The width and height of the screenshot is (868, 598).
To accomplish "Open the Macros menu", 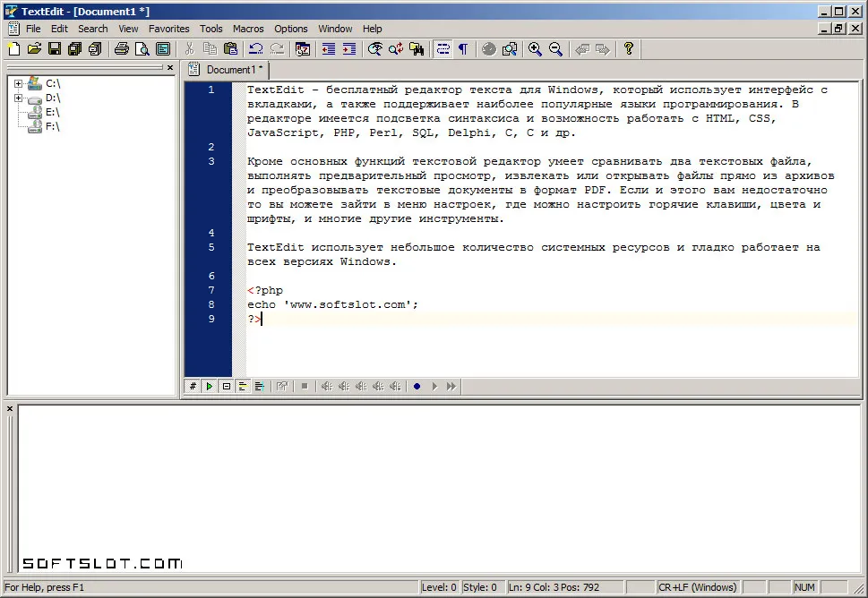I will point(248,29).
